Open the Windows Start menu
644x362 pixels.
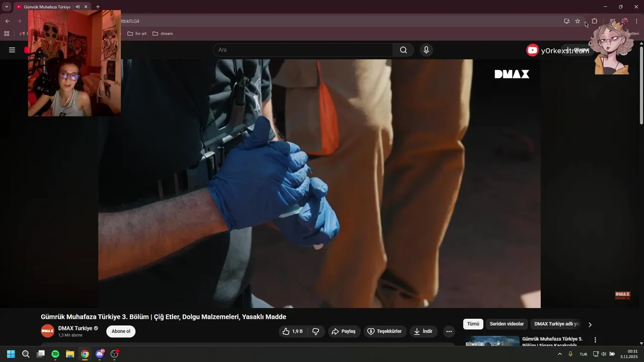11,354
